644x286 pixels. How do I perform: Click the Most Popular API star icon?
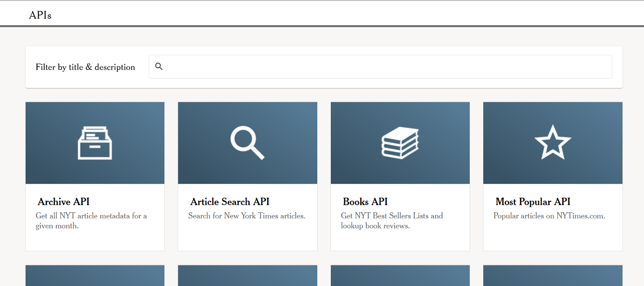(553, 142)
